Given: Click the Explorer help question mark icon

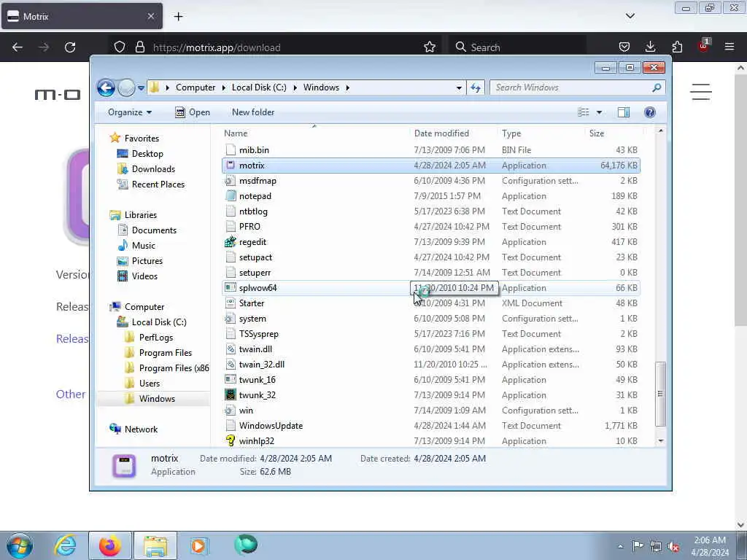Looking at the screenshot, I should 649,112.
